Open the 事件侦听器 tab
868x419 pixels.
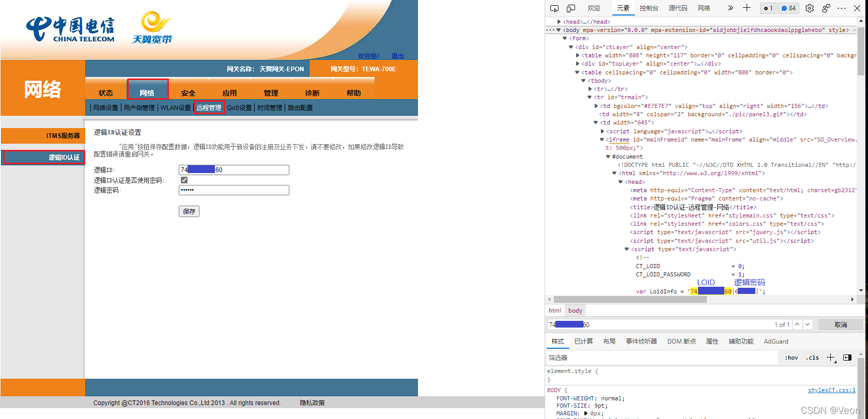click(641, 342)
